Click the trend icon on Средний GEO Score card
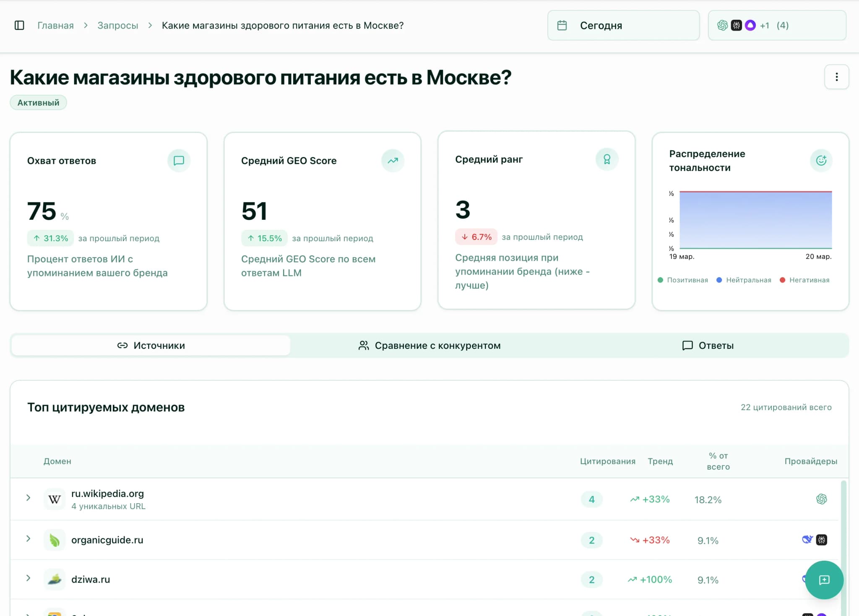 click(393, 160)
